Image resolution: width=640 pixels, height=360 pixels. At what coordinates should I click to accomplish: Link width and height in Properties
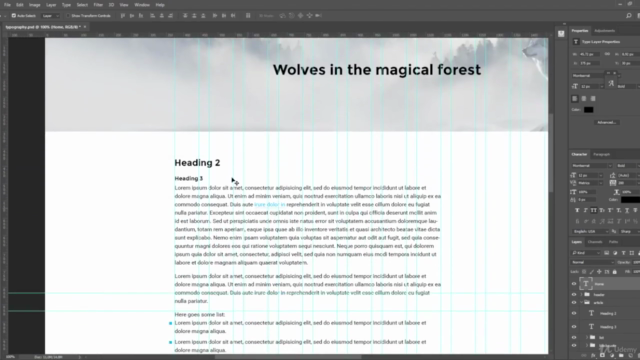click(x=607, y=54)
